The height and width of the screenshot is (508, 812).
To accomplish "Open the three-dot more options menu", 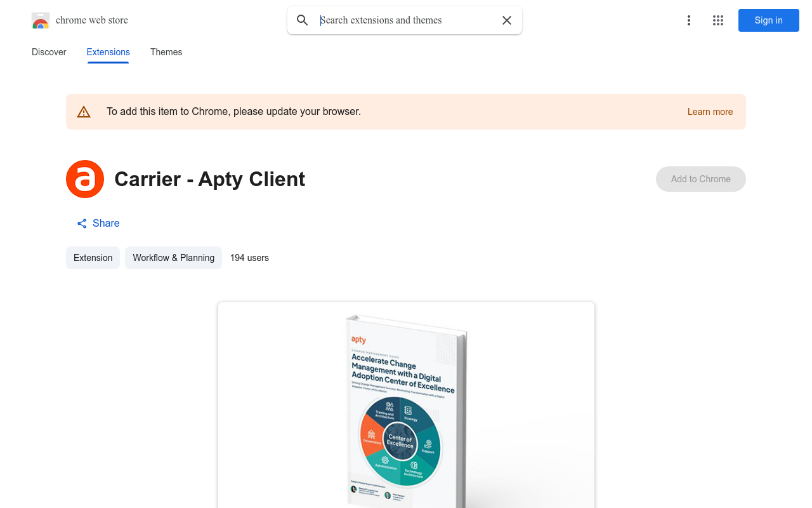I will click(688, 20).
